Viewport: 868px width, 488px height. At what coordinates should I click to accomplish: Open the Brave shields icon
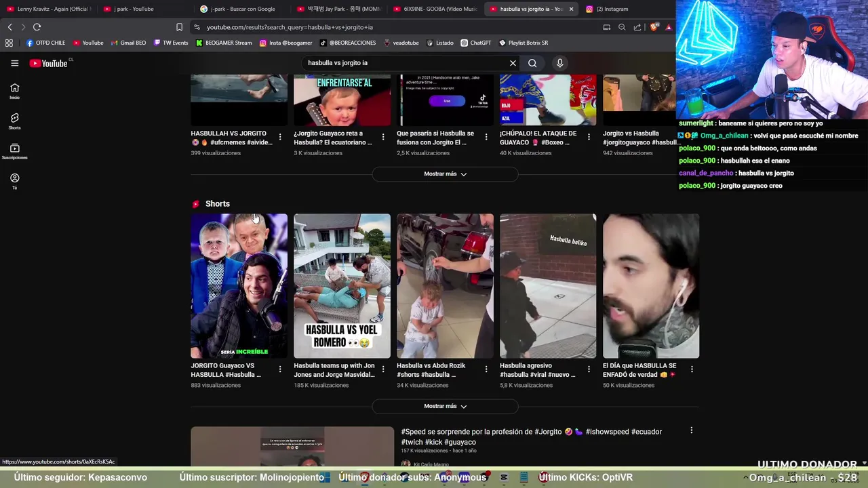[654, 27]
